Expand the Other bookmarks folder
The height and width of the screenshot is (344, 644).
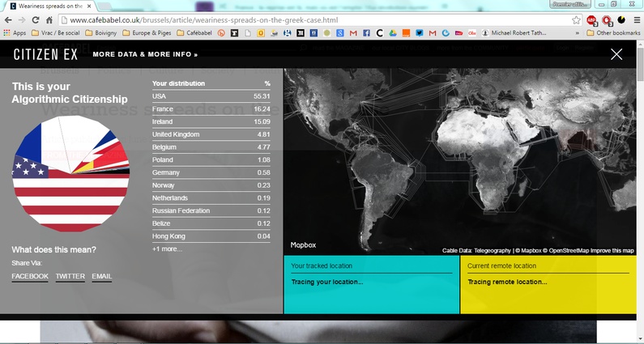[613, 33]
